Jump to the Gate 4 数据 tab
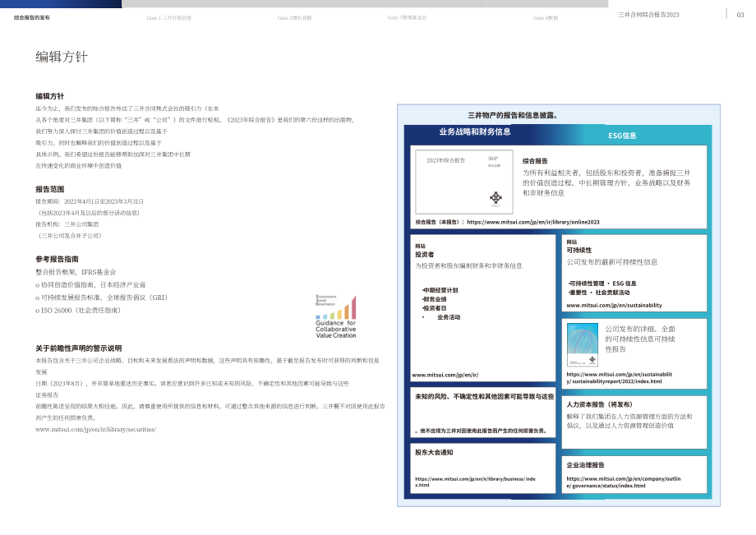Screen dimensions: 756x535 (546, 18)
